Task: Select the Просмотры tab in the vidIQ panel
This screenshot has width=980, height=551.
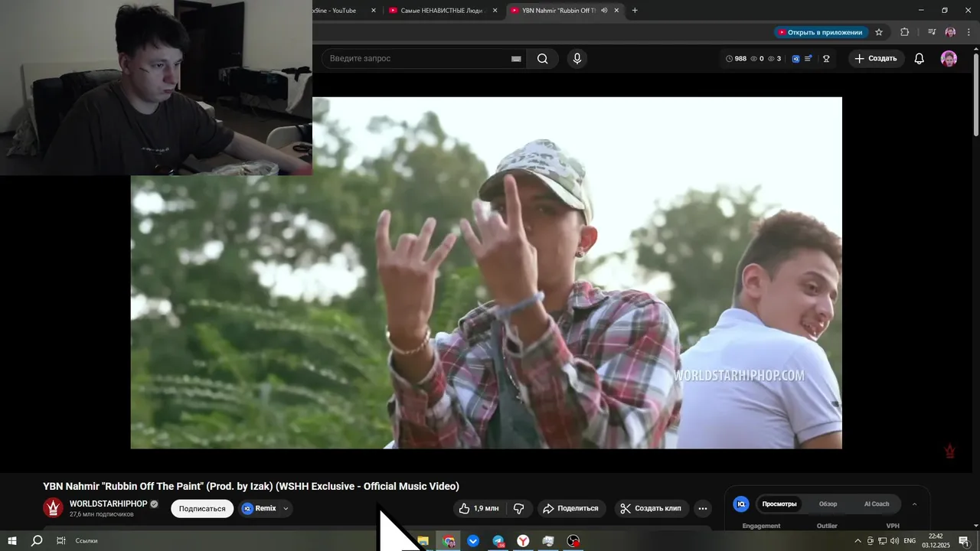Action: pos(779,504)
